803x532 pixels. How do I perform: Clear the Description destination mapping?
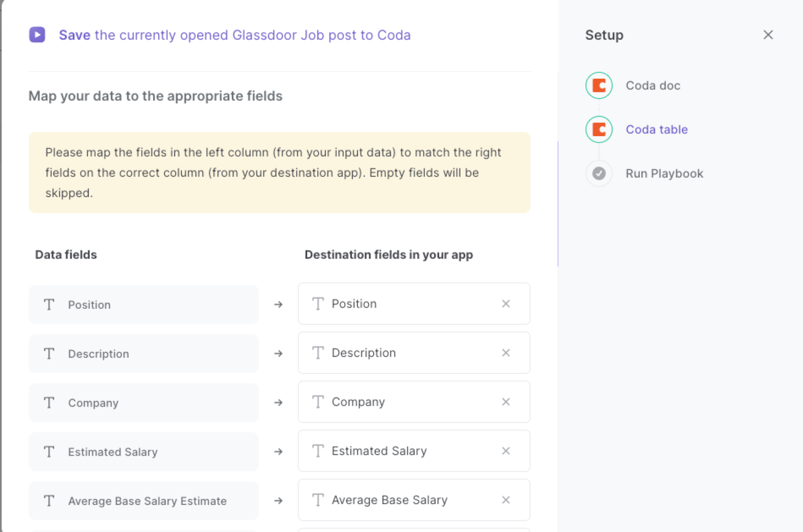click(506, 353)
